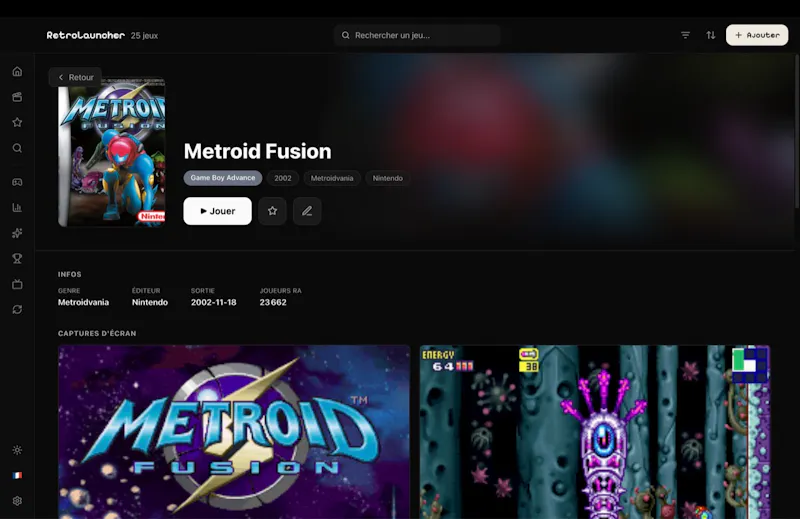Click the Metroidvania tag chip
800x519 pixels.
(332, 178)
